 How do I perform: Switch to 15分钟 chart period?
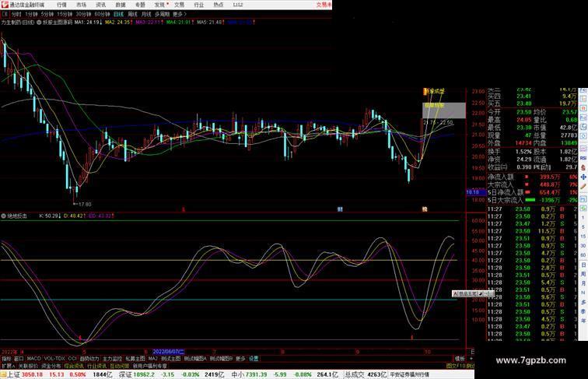tap(65, 14)
